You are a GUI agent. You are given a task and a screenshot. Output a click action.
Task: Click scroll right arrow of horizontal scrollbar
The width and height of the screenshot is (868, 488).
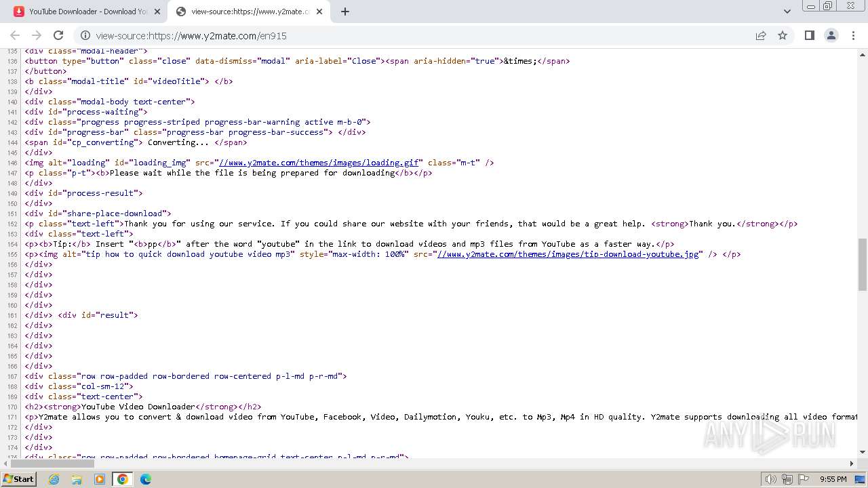(852, 464)
